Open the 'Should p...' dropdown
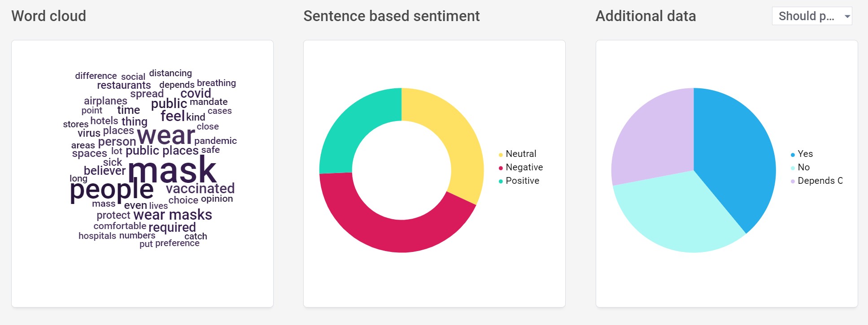The width and height of the screenshot is (868, 325). [811, 16]
